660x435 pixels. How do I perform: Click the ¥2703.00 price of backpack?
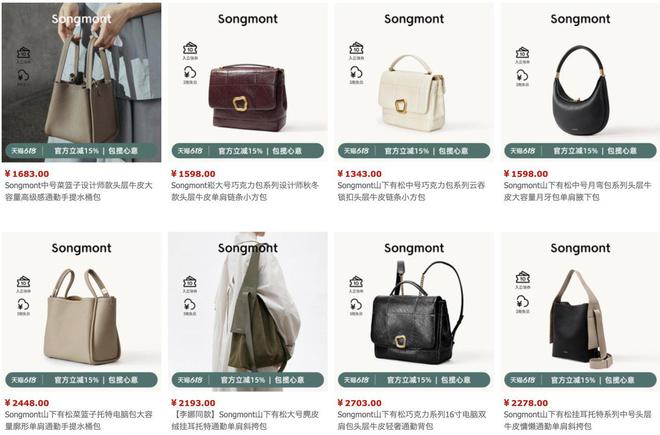coord(359,403)
